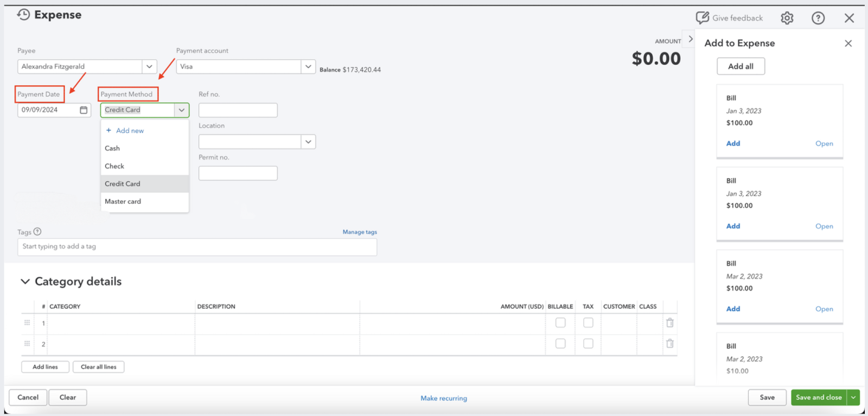
Task: Delete category line 2 with trash icon
Action: [x=670, y=343]
